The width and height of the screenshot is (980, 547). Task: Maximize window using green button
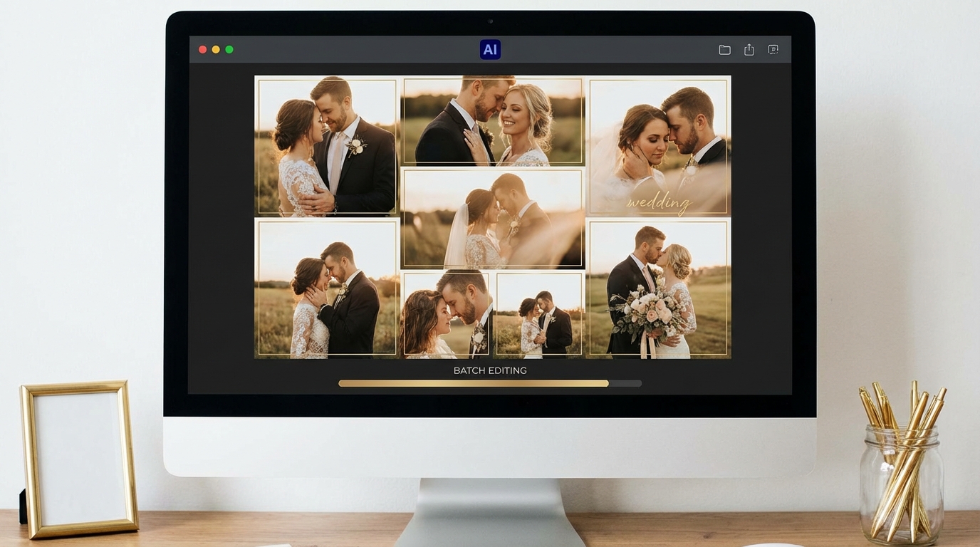tap(229, 50)
